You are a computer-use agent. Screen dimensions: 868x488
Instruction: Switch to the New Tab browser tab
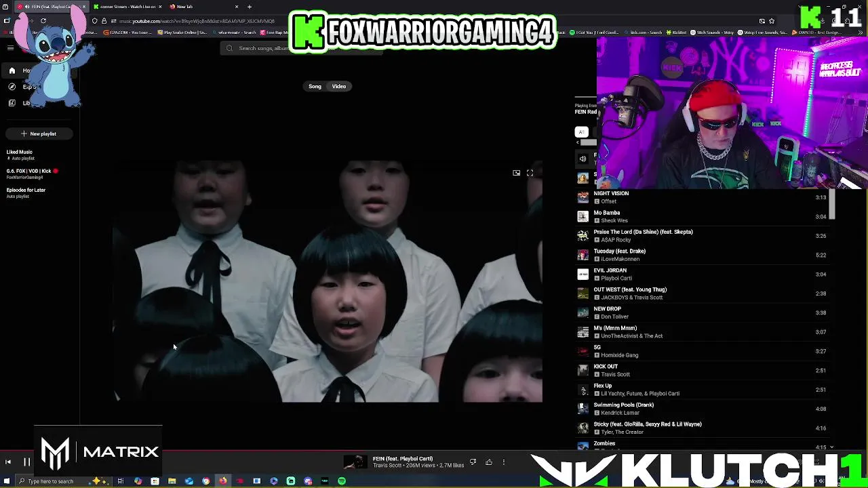[x=203, y=7]
